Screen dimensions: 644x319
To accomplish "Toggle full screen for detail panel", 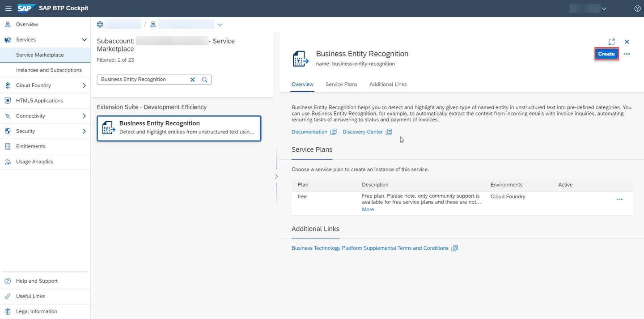I will tap(612, 42).
